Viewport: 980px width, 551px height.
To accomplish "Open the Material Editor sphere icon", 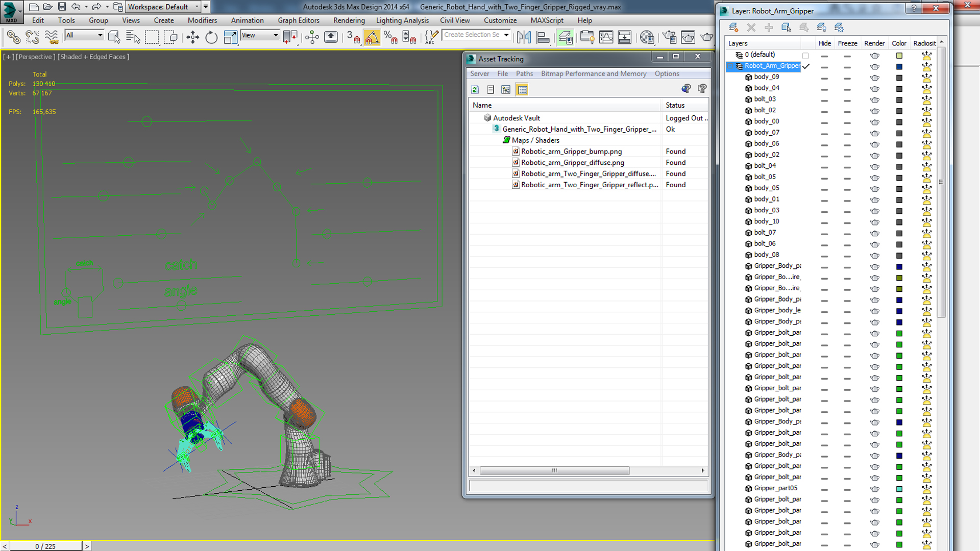I will (x=647, y=37).
